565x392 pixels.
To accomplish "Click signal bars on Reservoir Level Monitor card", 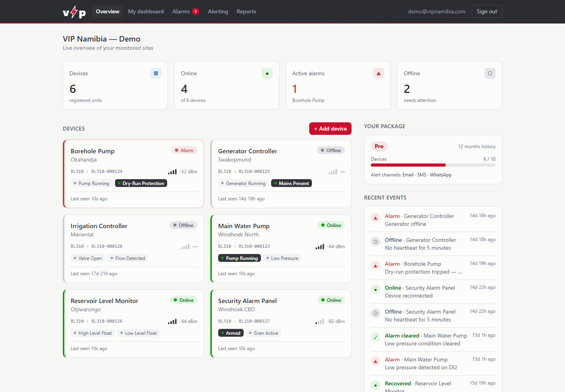I will [172, 321].
